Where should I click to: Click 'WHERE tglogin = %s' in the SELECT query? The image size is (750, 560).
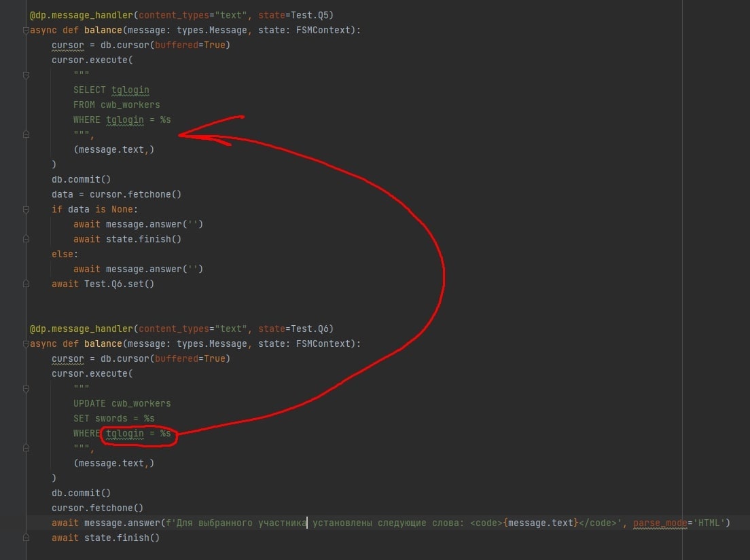[x=122, y=119]
